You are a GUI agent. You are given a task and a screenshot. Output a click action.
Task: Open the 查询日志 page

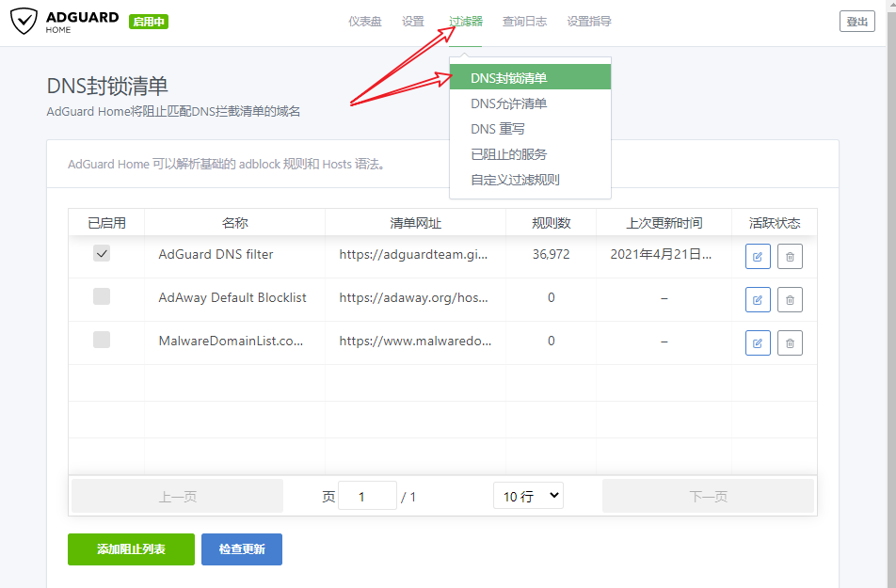[x=524, y=22]
